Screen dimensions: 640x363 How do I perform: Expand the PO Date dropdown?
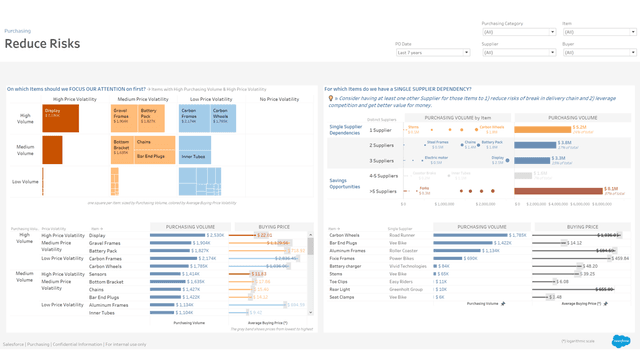433,53
